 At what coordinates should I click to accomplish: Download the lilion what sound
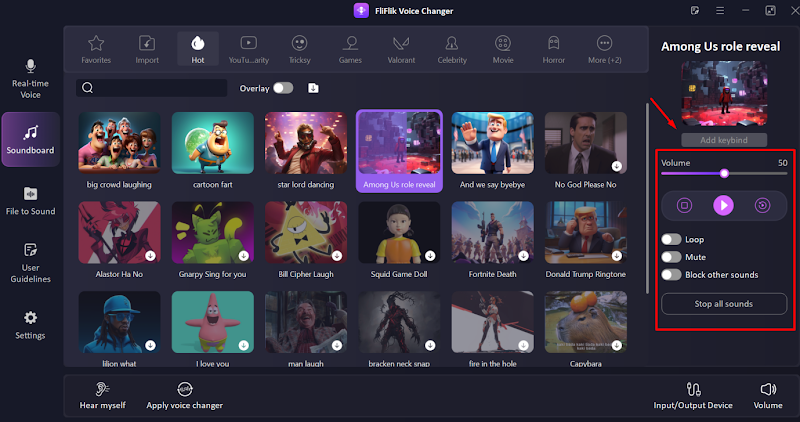[151, 345]
